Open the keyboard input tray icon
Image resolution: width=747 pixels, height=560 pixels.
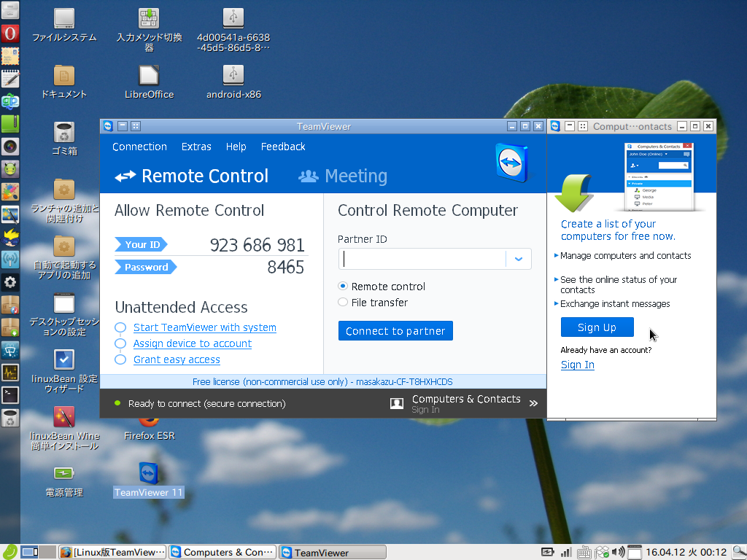click(x=584, y=552)
